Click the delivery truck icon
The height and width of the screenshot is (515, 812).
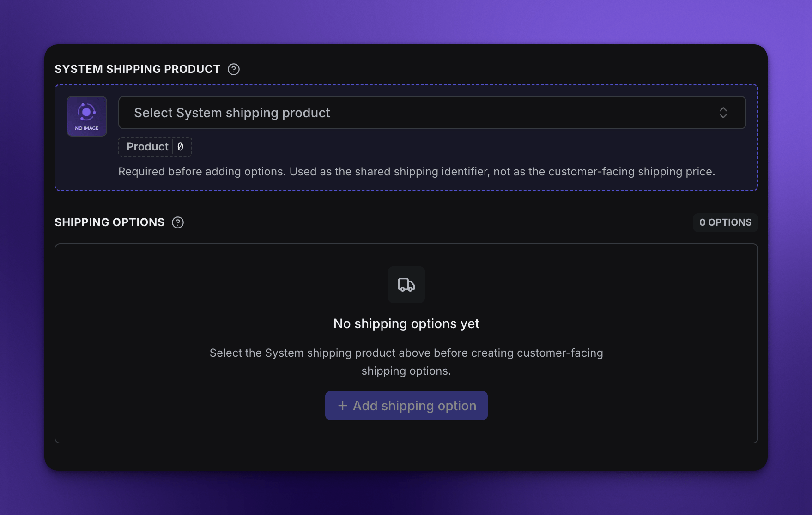coord(406,285)
